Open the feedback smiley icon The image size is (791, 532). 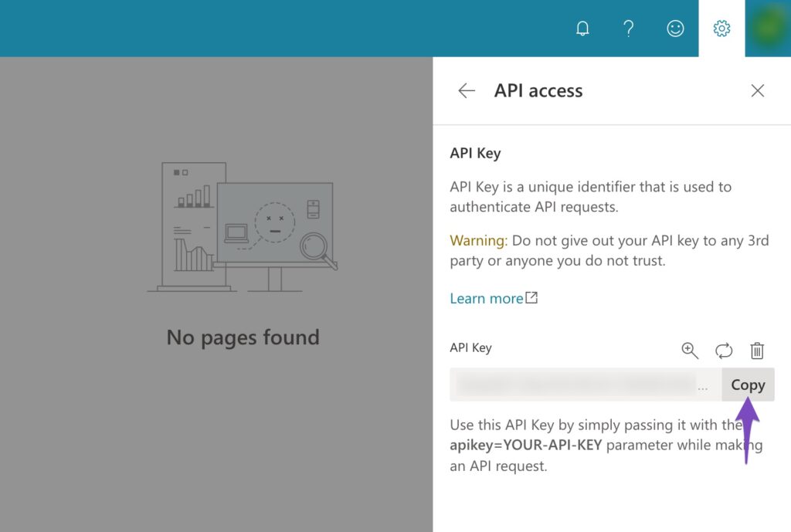(x=675, y=29)
